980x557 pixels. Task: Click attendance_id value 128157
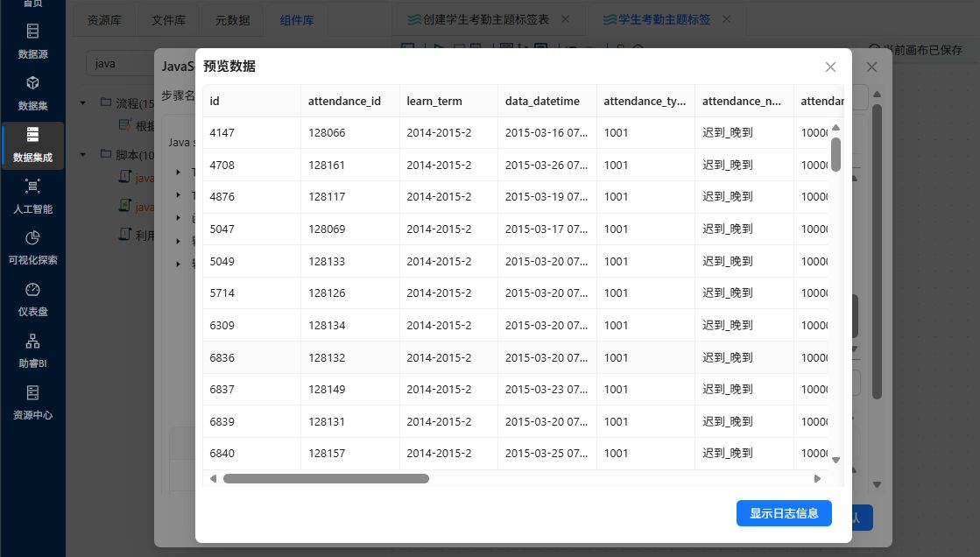[350, 454]
